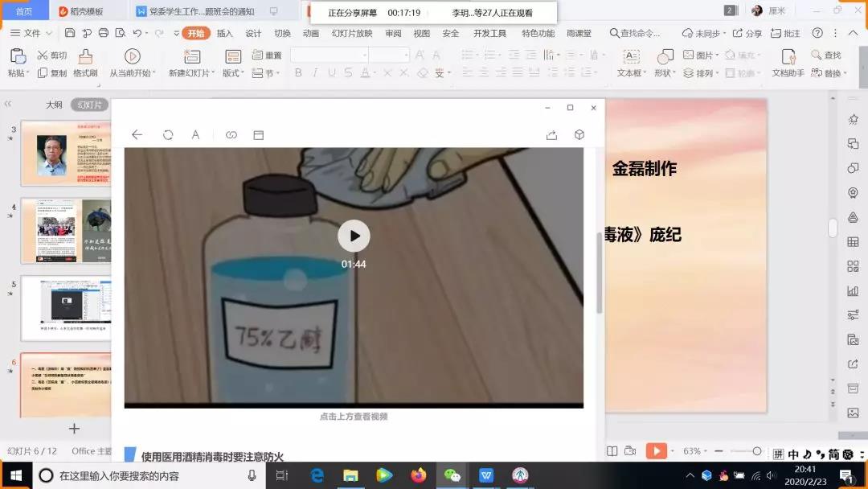Start slideshow with orange play button
Viewport: 868px width, 489px height.
coord(657,451)
